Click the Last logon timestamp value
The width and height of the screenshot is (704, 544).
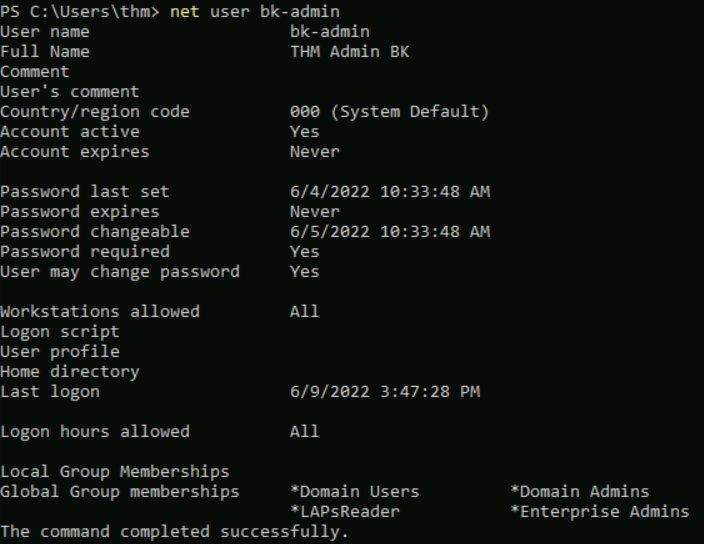point(384,391)
